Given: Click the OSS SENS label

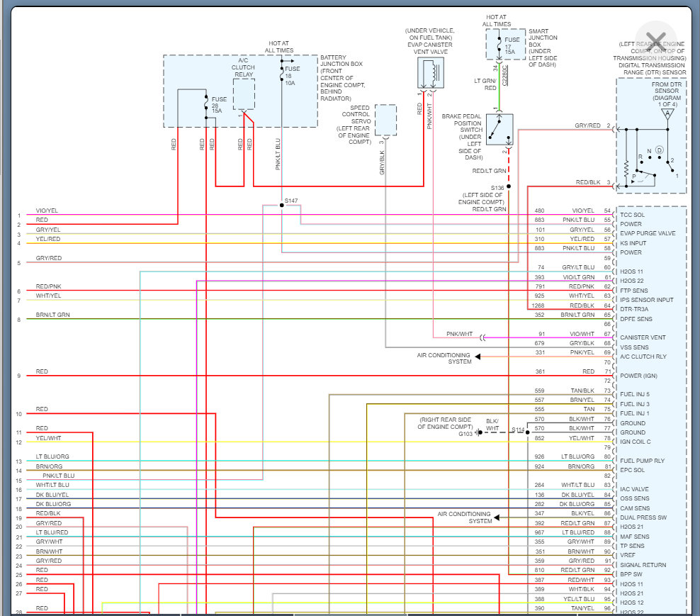Looking at the screenshot, I should point(635,498).
